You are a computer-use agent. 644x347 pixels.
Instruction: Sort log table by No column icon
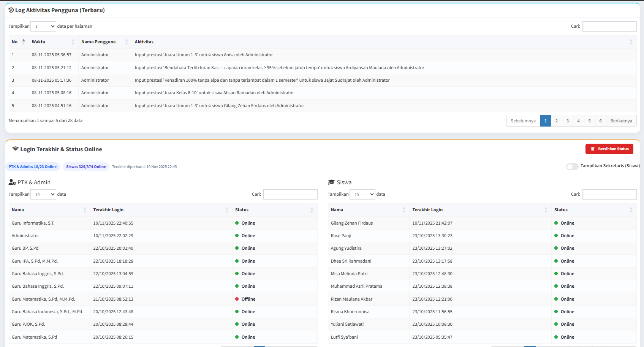[24, 42]
